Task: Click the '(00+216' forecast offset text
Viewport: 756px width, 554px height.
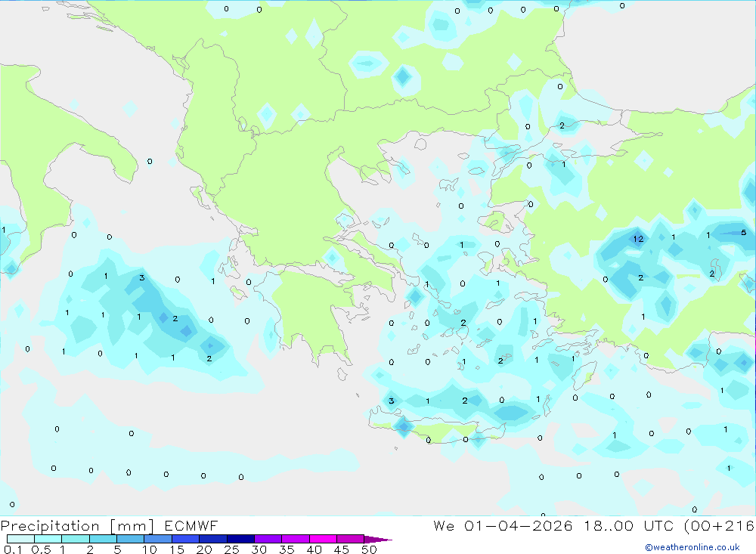Action: pos(719,526)
